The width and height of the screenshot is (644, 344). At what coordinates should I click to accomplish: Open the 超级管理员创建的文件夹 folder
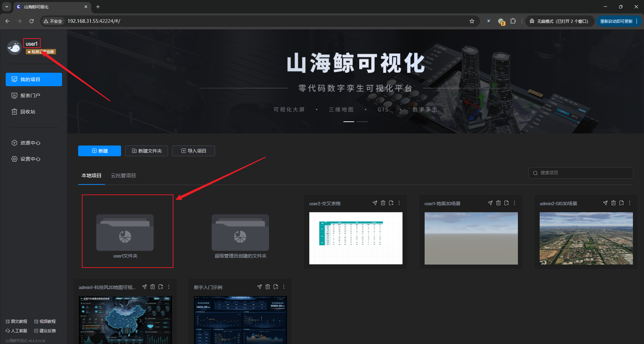click(240, 233)
